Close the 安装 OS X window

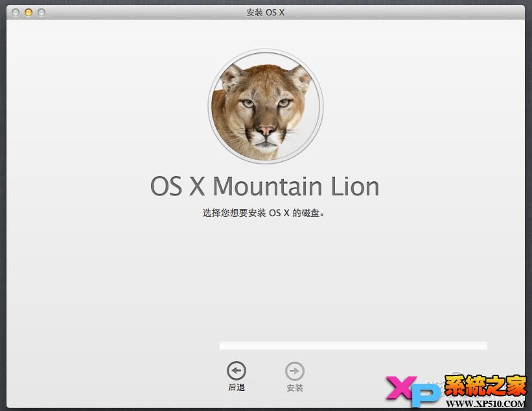(16, 12)
